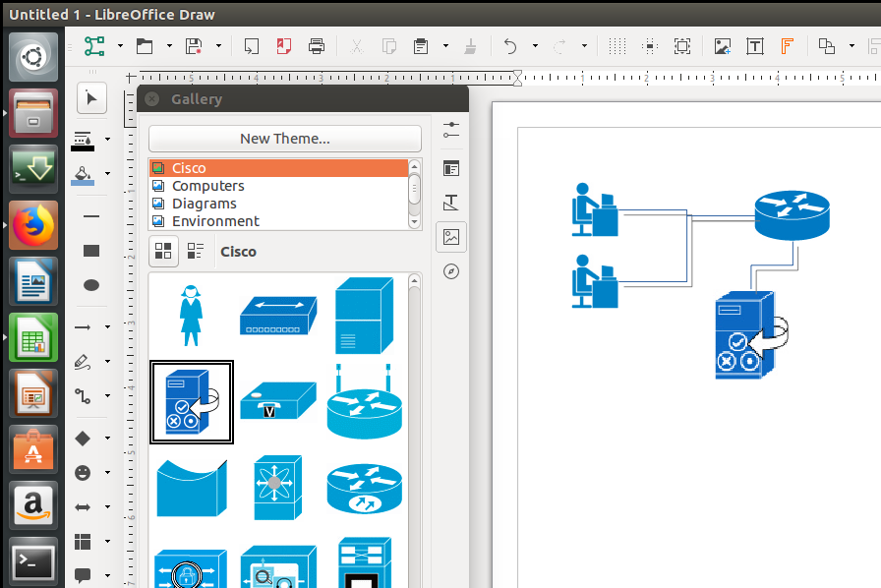The image size is (881, 588).
Task: Switch Gallery to Icon View
Action: [164, 252]
